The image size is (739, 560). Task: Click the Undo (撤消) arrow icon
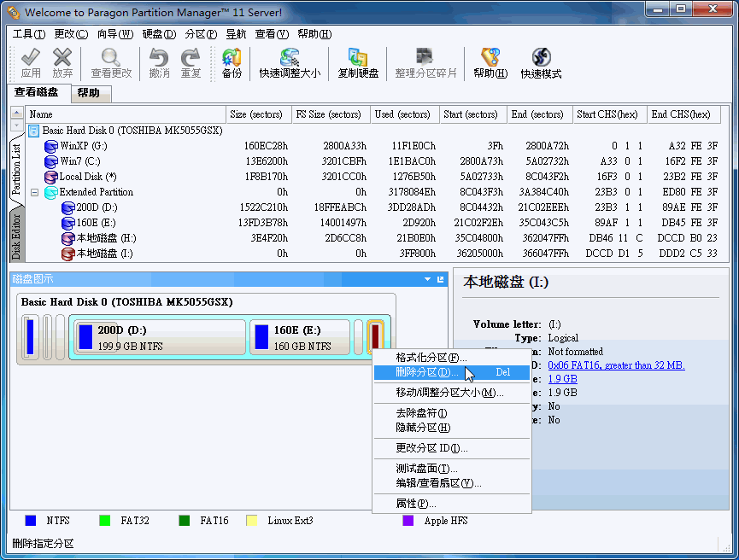tap(159, 58)
